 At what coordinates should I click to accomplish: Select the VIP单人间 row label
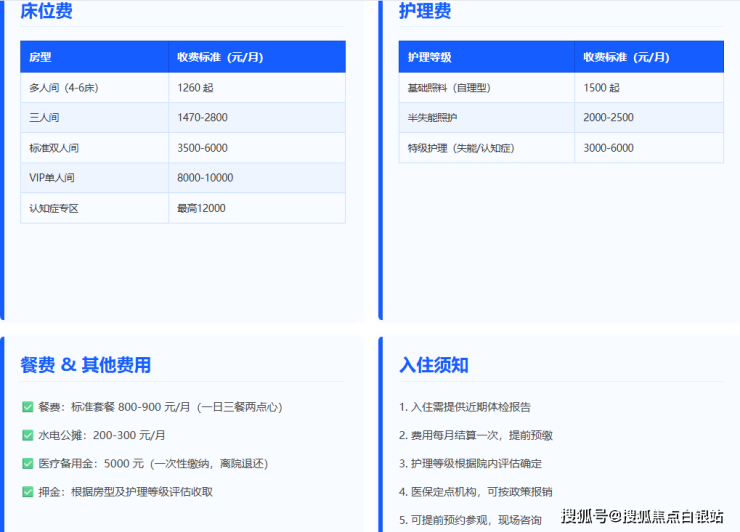pyautogui.click(x=94, y=178)
